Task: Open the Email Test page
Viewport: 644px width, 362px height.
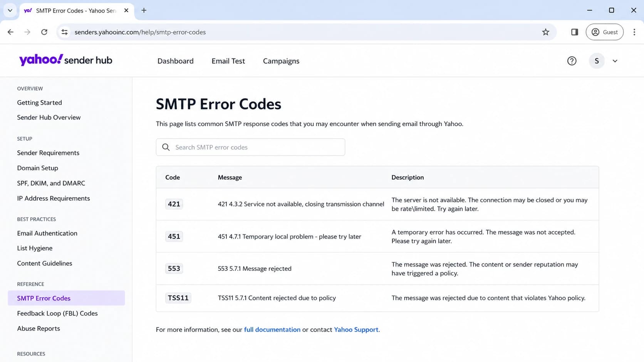Action: [228, 61]
